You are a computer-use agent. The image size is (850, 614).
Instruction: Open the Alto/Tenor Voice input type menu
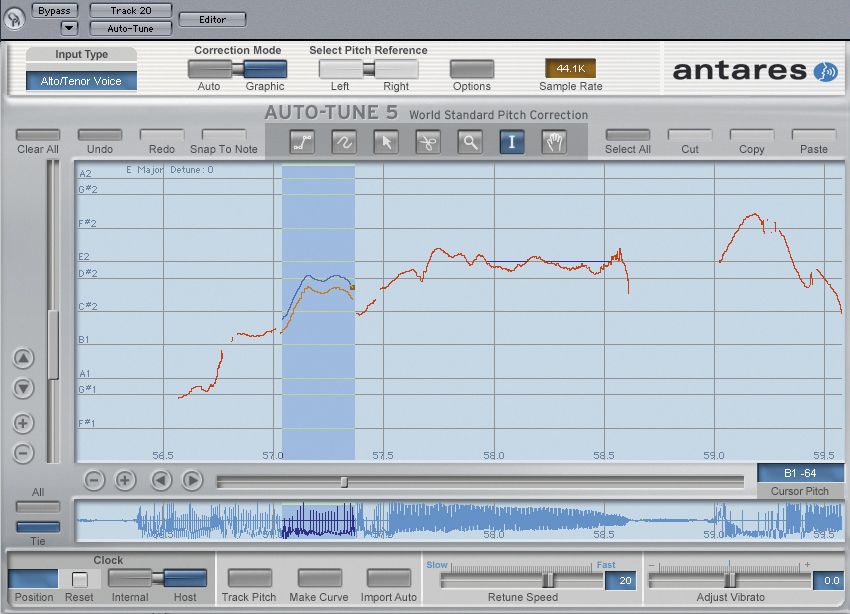81,81
